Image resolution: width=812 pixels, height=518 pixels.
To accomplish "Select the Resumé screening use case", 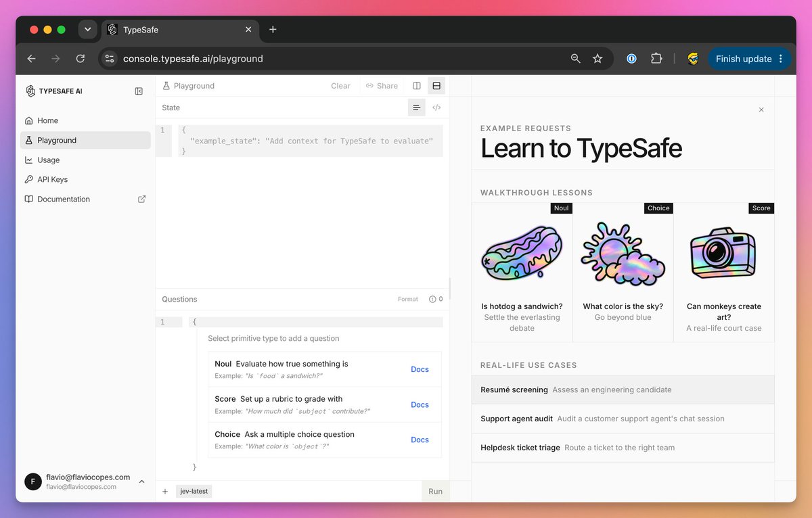I will [623, 390].
